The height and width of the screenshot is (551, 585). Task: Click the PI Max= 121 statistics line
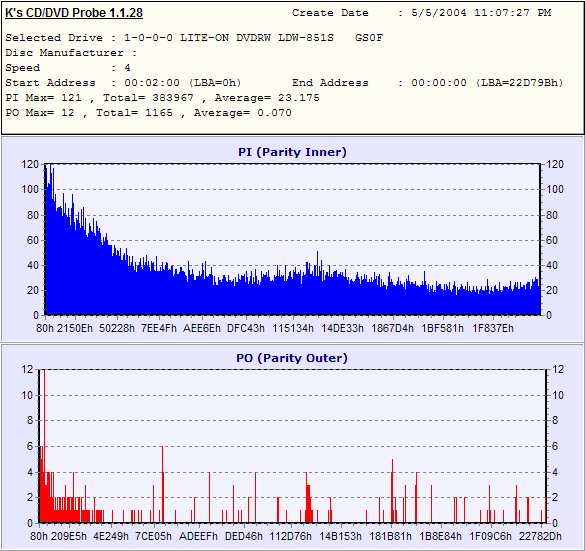point(162,98)
